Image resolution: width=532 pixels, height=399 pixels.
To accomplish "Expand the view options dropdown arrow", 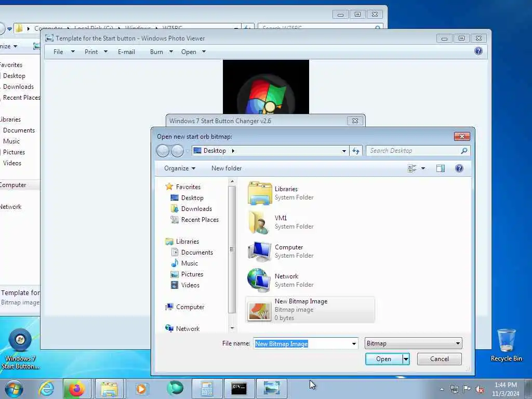I will click(423, 168).
